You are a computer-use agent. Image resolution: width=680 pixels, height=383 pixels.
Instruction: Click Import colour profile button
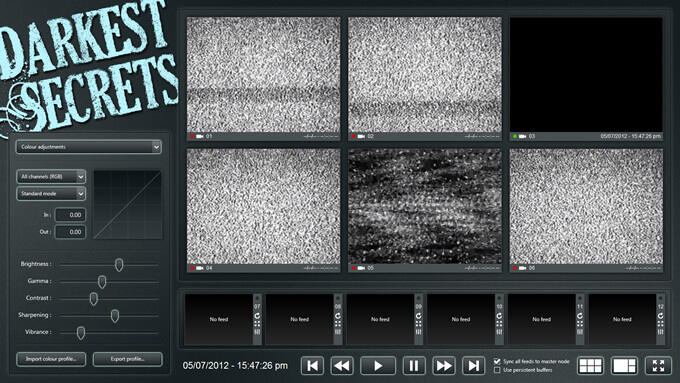[51, 359]
